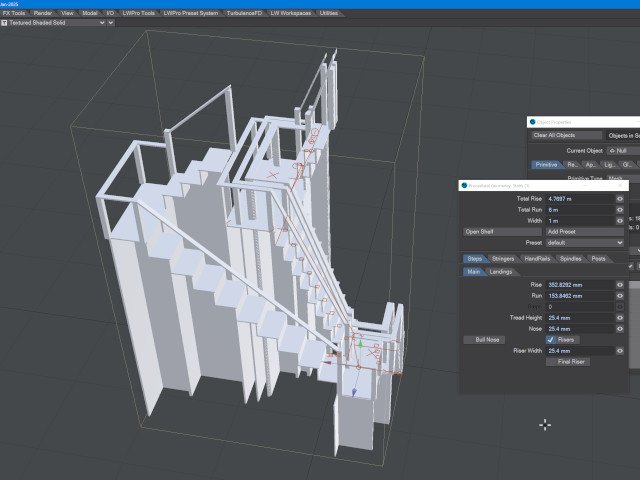Select the Lig... tab in Object Properties
Viewport: 640px width, 480px height.
(x=609, y=164)
